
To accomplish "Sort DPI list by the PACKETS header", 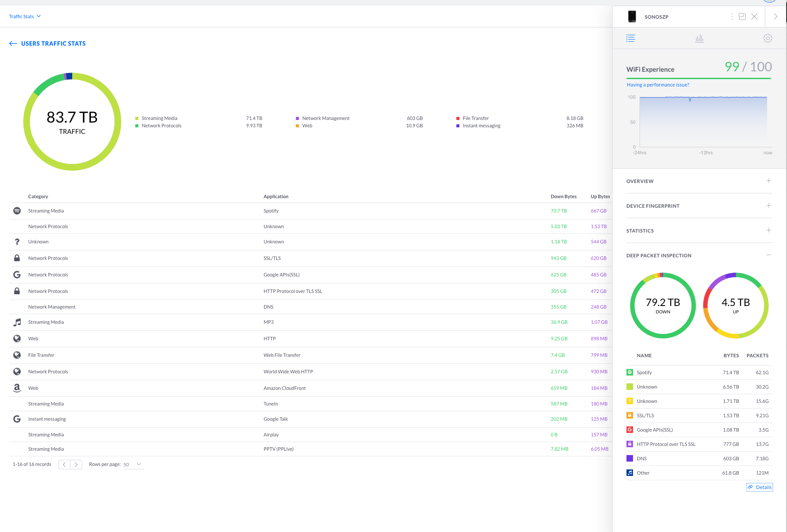I will tap(757, 356).
